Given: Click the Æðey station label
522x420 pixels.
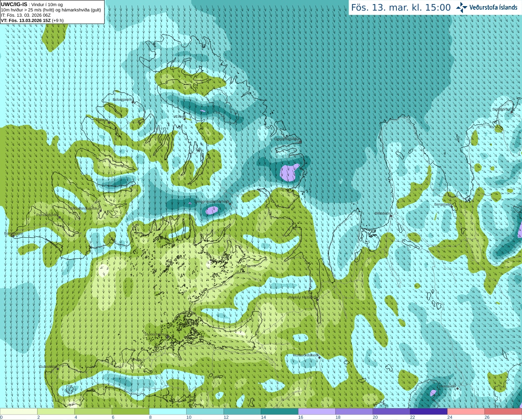Looking at the screenshot, I should click(x=179, y=117).
